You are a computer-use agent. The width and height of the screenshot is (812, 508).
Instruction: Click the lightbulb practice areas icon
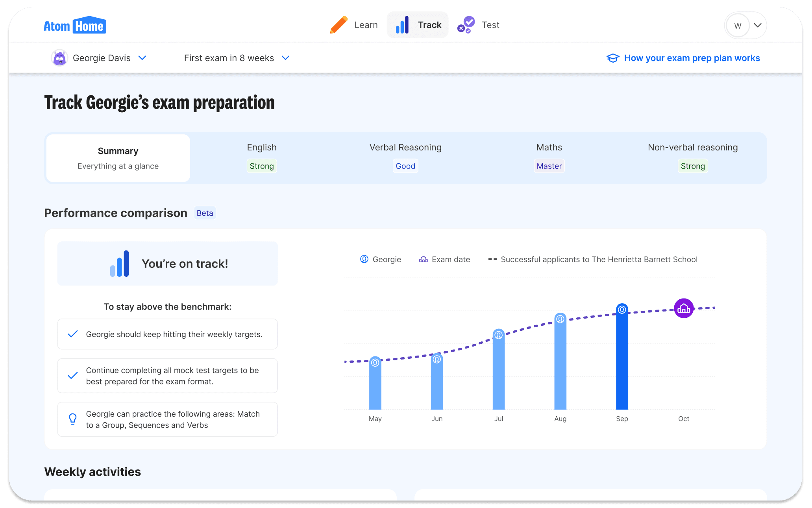click(73, 419)
